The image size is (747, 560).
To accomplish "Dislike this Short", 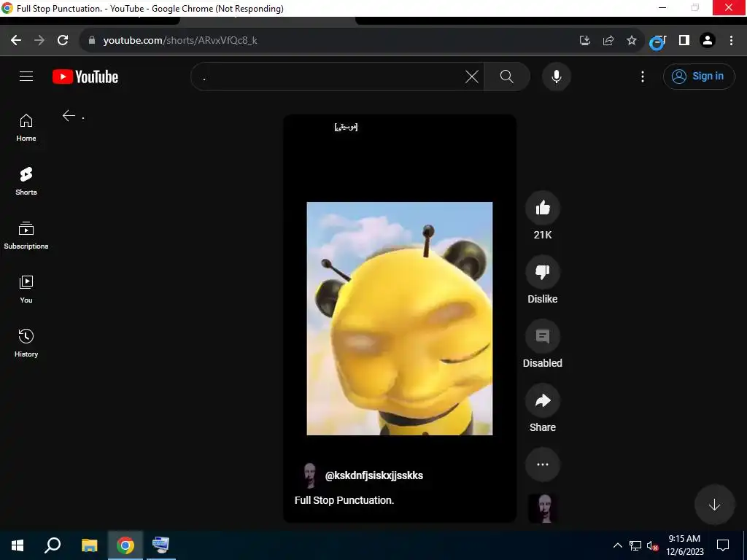I will coord(543,272).
